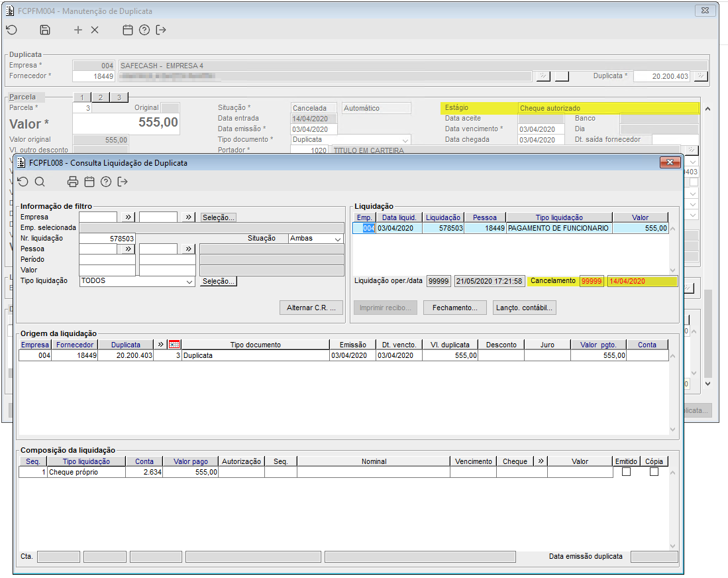Add a new record with the plus icon
This screenshot has width=728, height=578.
[x=78, y=30]
